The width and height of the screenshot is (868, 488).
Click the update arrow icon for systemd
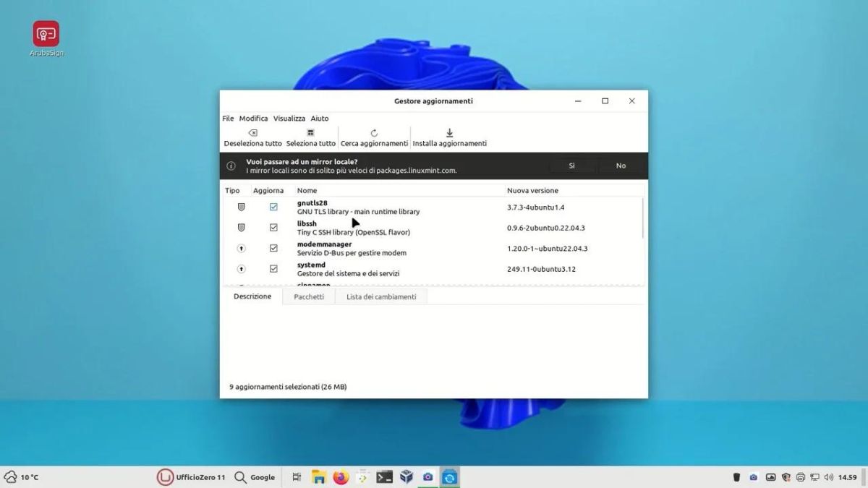click(242, 269)
